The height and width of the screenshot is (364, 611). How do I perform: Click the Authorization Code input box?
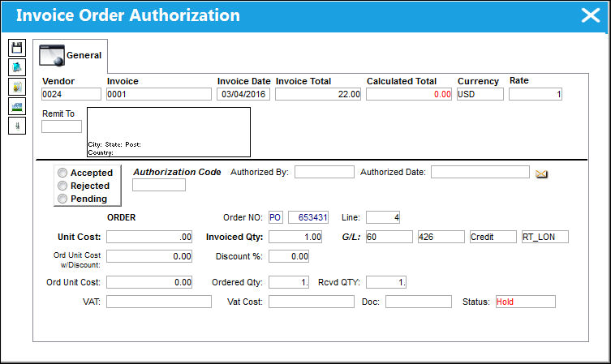coord(159,185)
